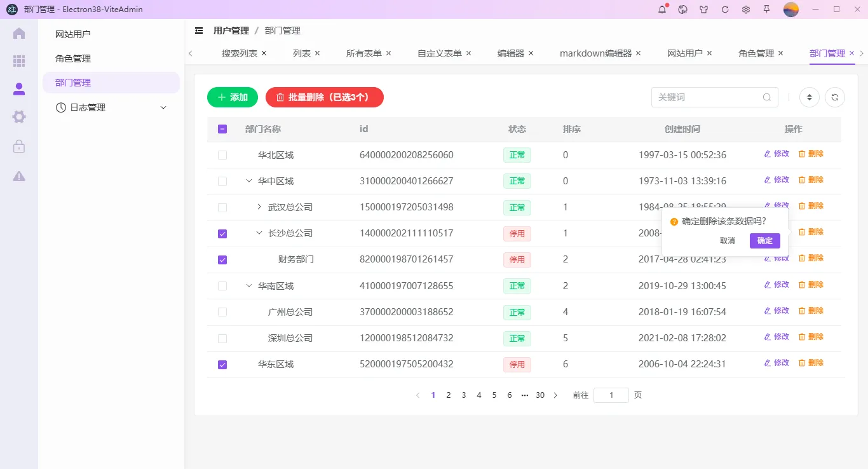
Task: Open the lock permissions sidebar icon
Action: coord(19,146)
